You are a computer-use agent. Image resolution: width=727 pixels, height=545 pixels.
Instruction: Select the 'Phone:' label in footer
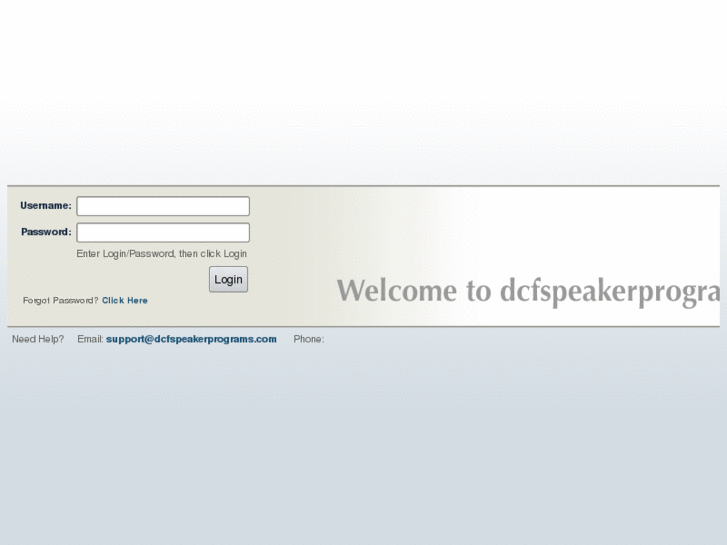click(x=309, y=339)
